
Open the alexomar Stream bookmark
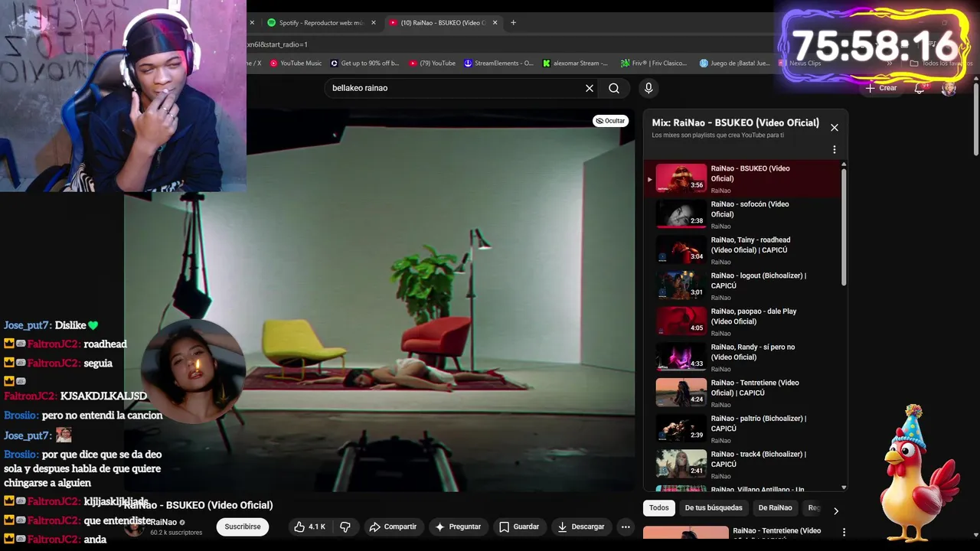click(575, 64)
